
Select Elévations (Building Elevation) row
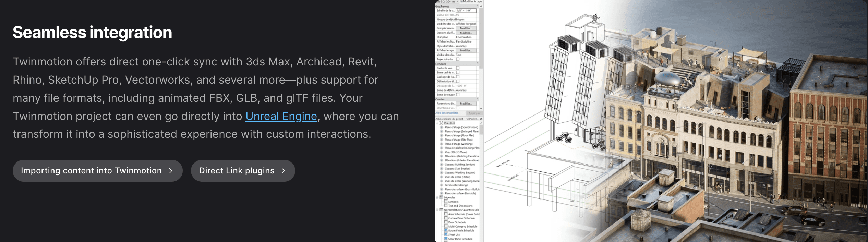tap(461, 156)
